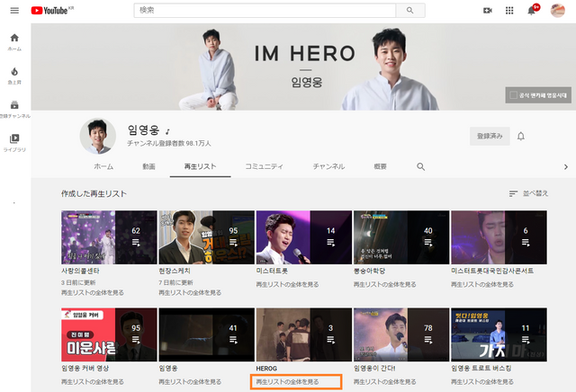The width and height of the screenshot is (576, 392).
Task: View full playlist link under 임영웅 트로트 버스킹
Action: point(482,382)
